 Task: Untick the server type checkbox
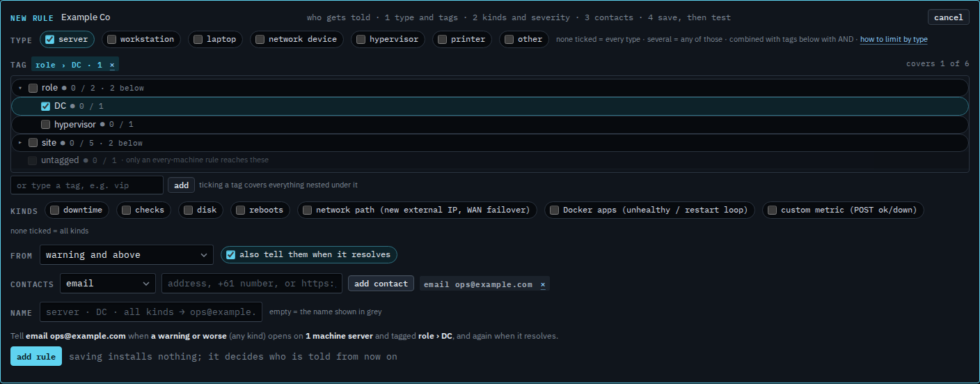[x=49, y=39]
